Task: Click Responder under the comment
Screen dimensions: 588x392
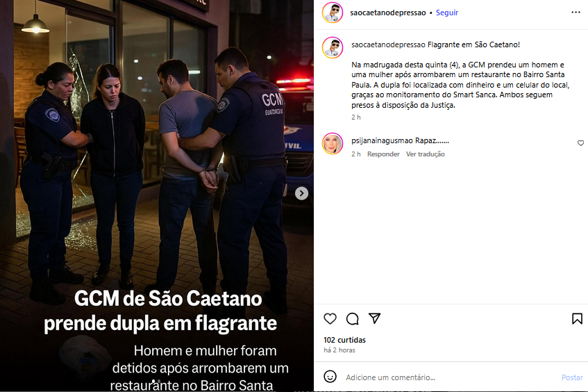Action: (x=383, y=154)
